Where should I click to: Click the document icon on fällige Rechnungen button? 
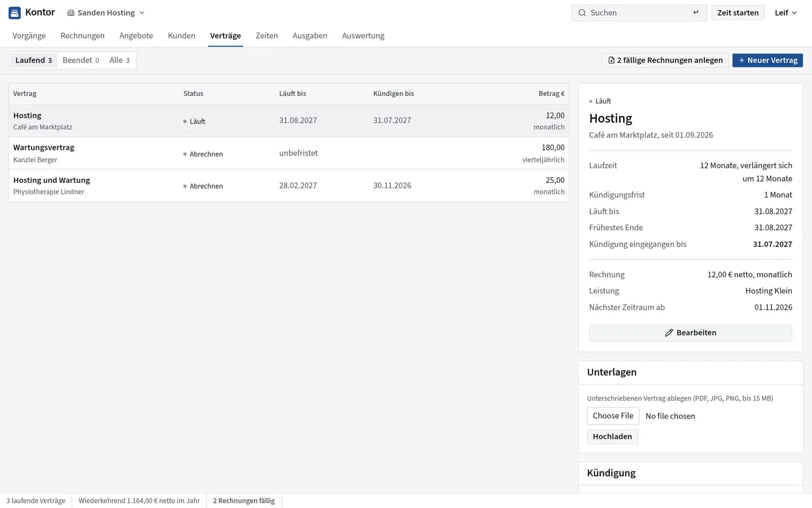(611, 60)
